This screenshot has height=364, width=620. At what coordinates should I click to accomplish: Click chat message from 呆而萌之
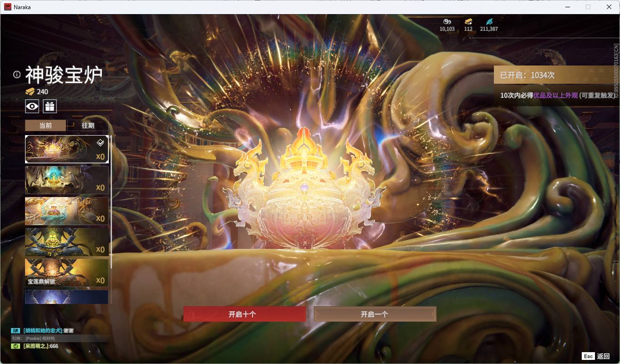[41, 346]
